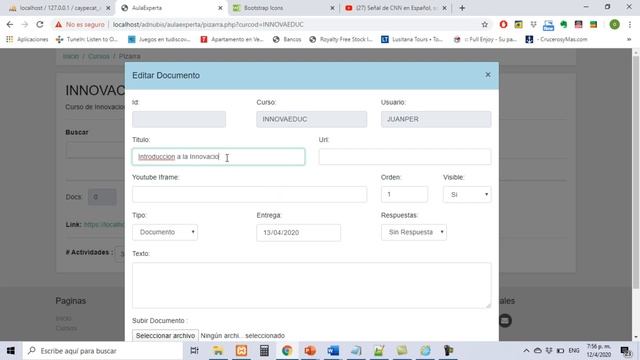
Task: Click the Youtube Iframe input field
Action: point(249,194)
